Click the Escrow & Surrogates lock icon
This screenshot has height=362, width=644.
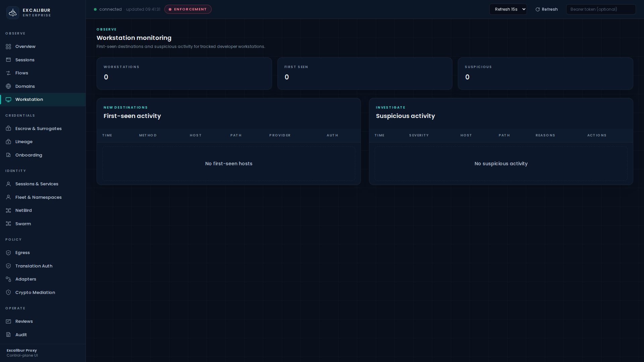pos(8,129)
